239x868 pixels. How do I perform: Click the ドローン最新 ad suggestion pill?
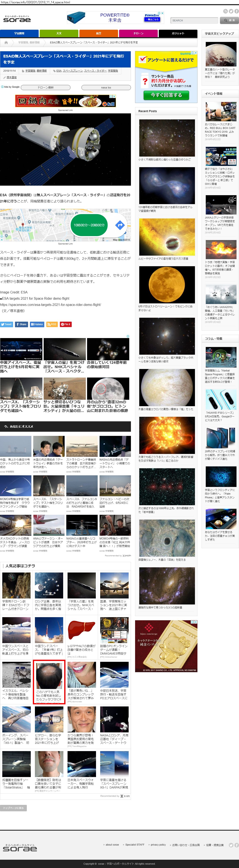point(46,87)
